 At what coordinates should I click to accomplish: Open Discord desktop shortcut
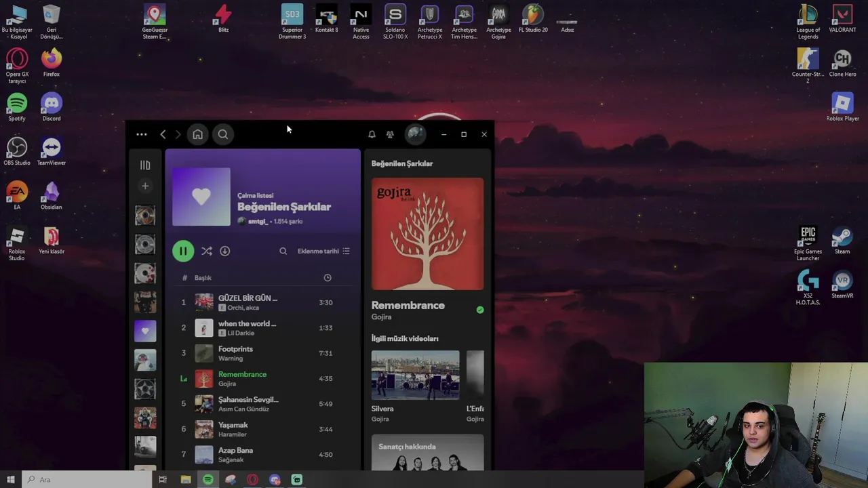[x=52, y=108]
